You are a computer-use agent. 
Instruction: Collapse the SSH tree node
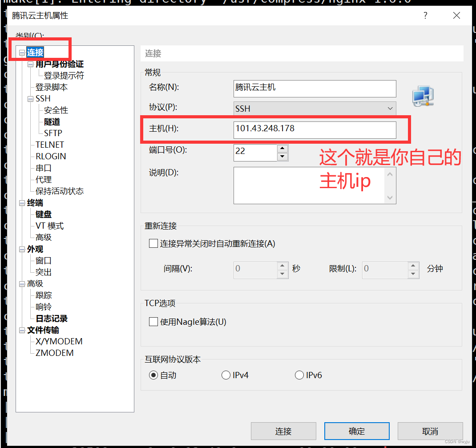click(x=30, y=99)
